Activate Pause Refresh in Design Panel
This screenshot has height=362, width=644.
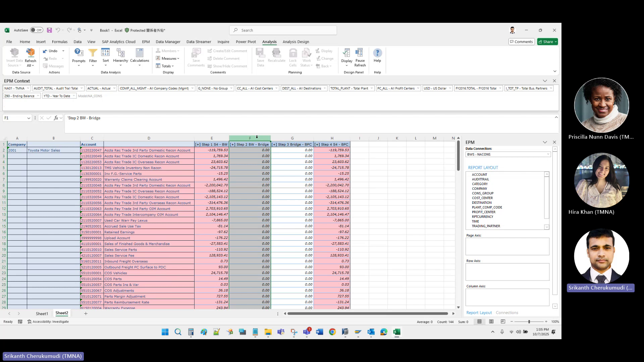pos(360,57)
